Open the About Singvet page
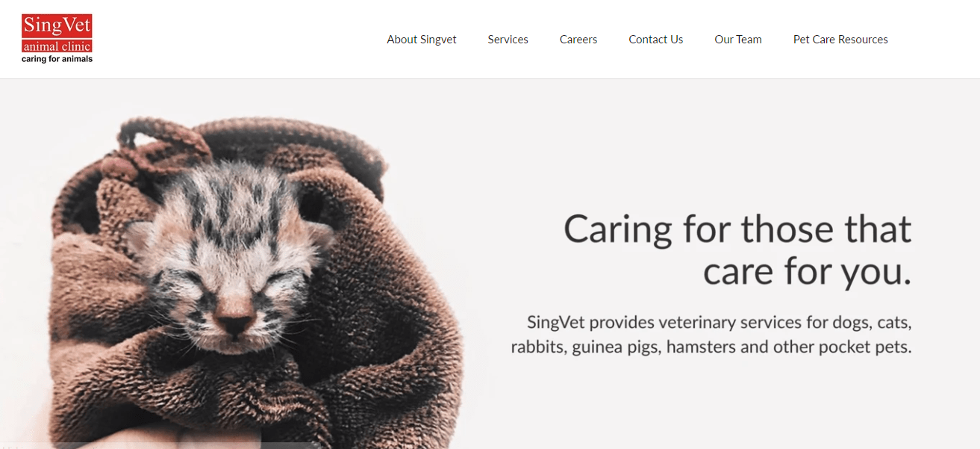Viewport: 980px width, 449px height. [x=422, y=40]
